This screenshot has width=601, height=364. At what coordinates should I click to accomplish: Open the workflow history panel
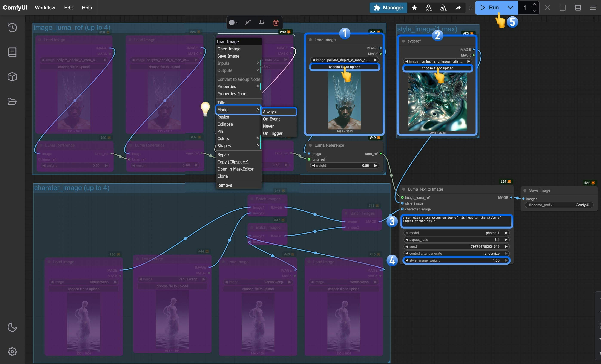pyautogui.click(x=12, y=28)
